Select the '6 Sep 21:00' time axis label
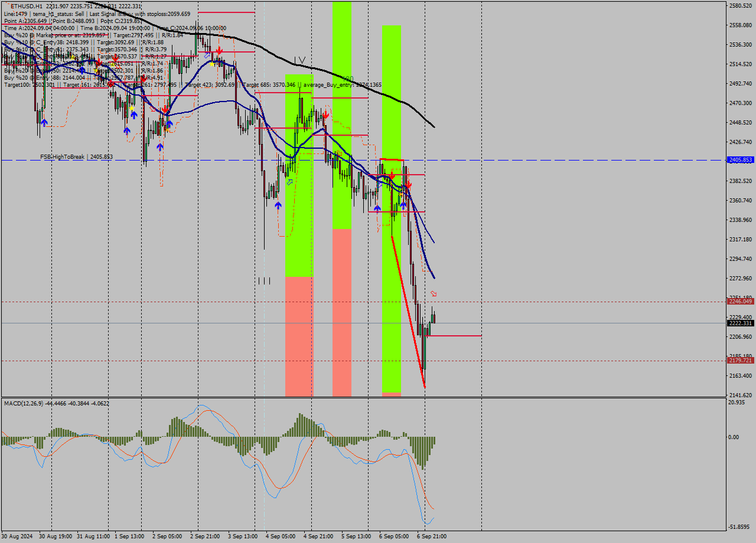This screenshot has width=756, height=543. click(431, 537)
